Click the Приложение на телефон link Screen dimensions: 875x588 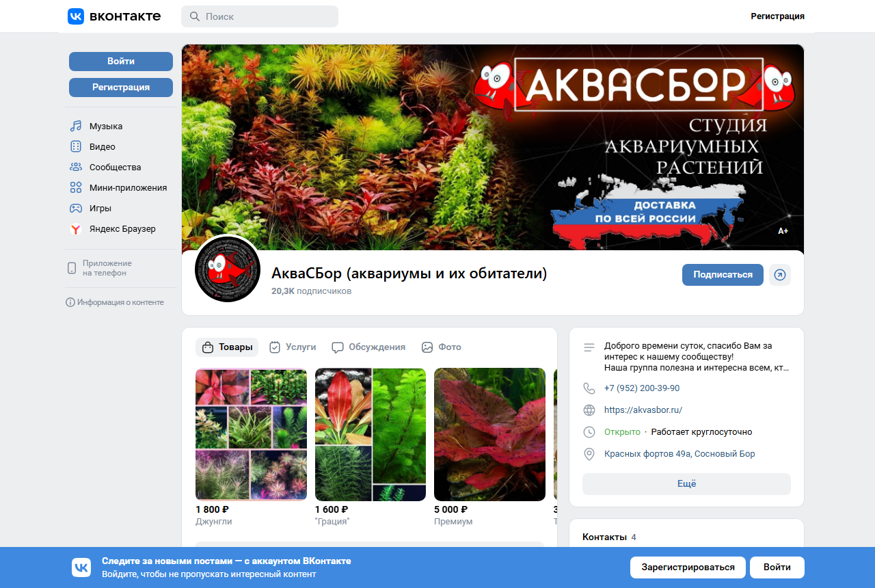pos(107,268)
